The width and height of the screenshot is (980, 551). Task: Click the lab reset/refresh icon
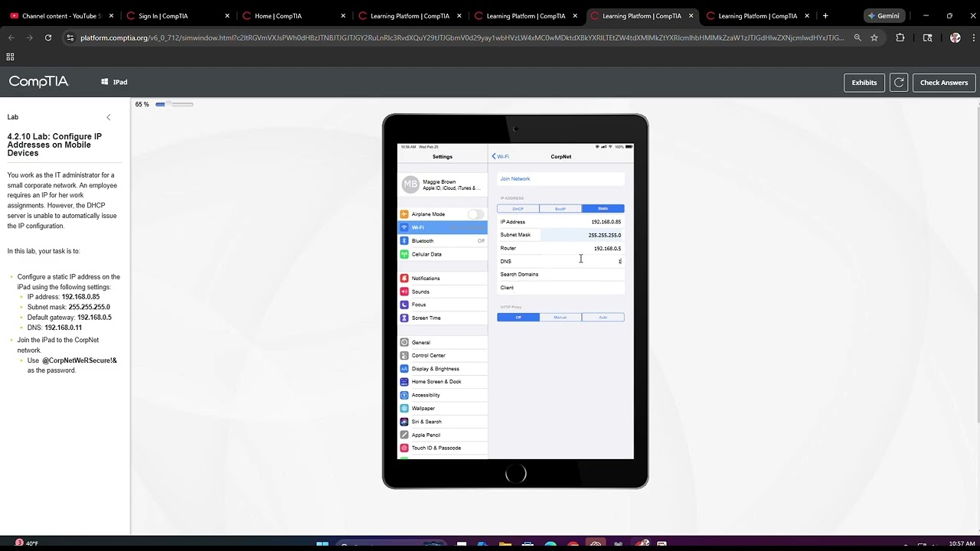click(899, 83)
